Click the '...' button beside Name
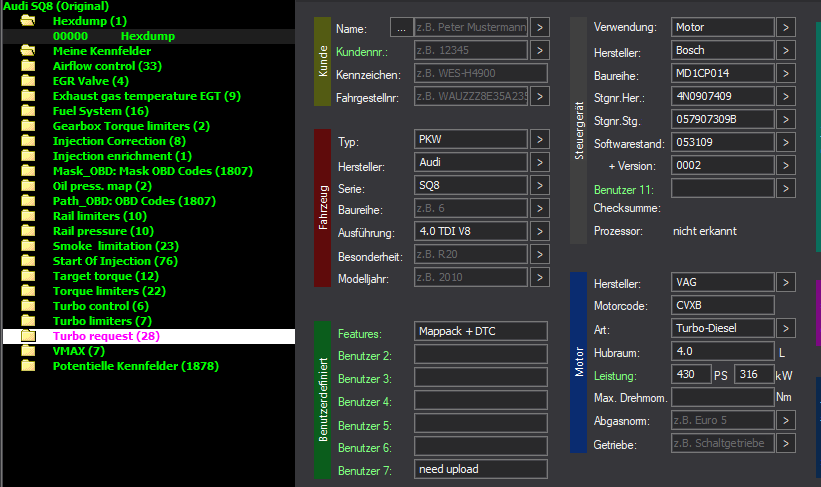Image resolution: width=821 pixels, height=487 pixels. [401, 27]
